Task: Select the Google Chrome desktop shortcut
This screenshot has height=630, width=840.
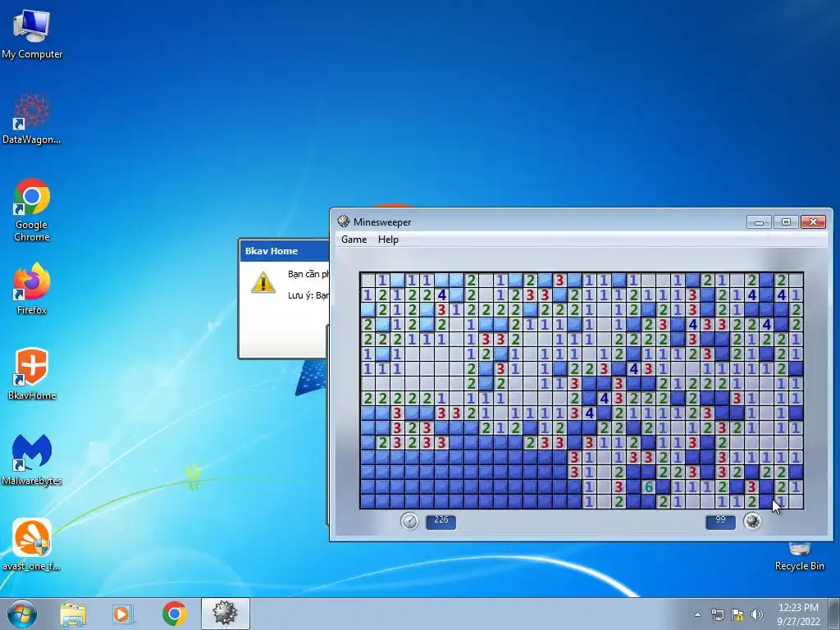Action: (x=32, y=210)
